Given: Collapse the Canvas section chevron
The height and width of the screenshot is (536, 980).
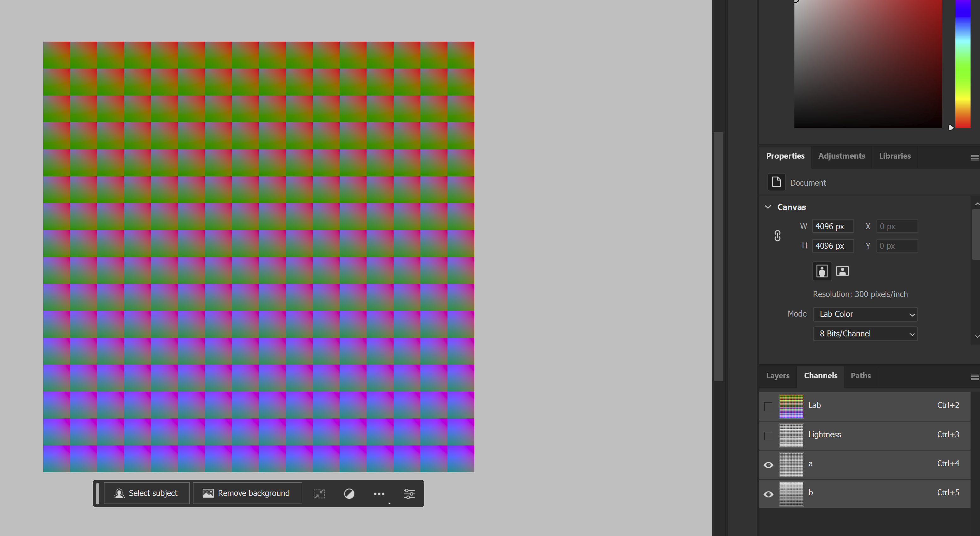Looking at the screenshot, I should pos(768,207).
